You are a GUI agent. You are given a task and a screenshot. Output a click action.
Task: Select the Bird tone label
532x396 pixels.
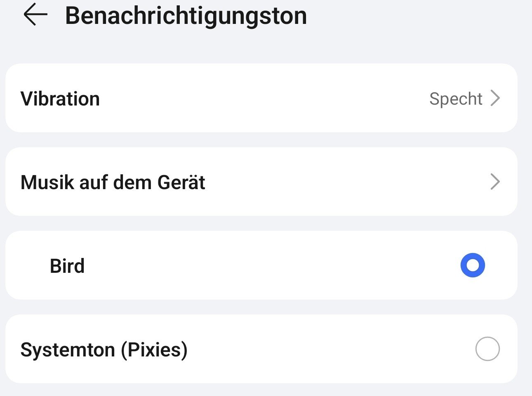(67, 266)
